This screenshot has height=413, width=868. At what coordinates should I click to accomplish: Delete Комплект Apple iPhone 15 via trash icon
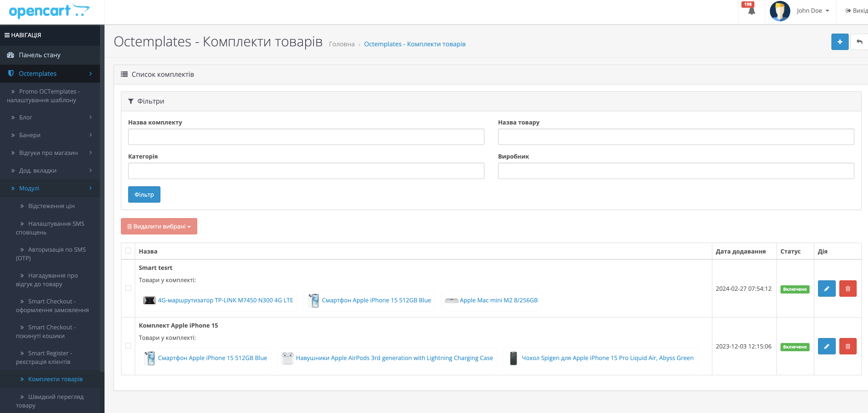(x=848, y=346)
